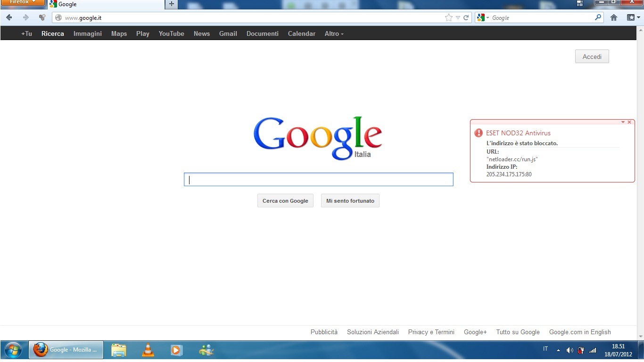Click the IP address 205.234.175.175:80
Viewport: 644px width, 362px height.
[x=509, y=174]
